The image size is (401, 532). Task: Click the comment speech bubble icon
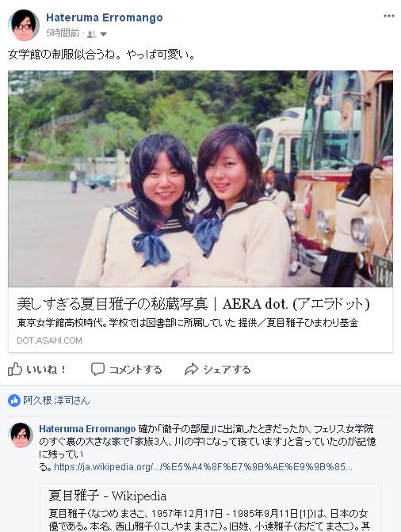pyautogui.click(x=97, y=369)
